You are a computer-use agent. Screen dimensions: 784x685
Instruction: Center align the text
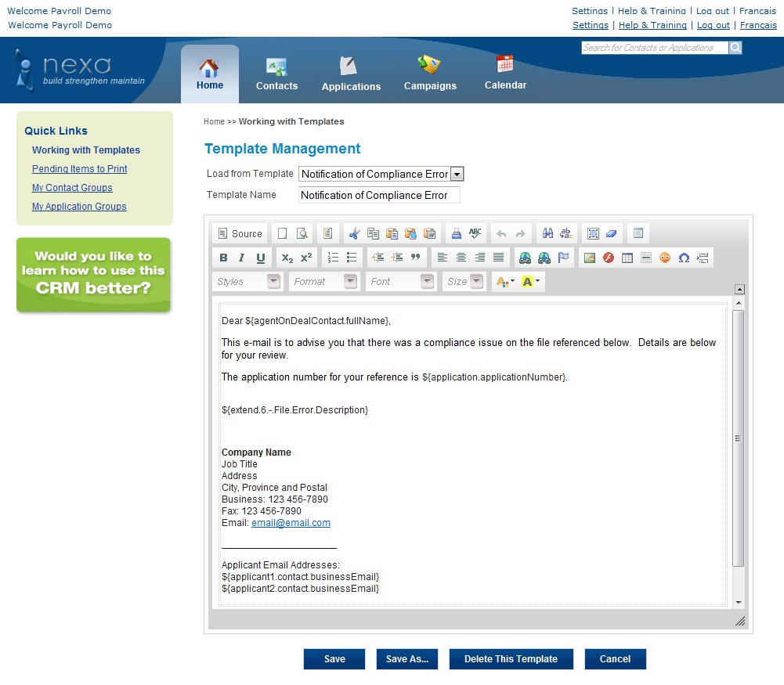click(x=461, y=258)
